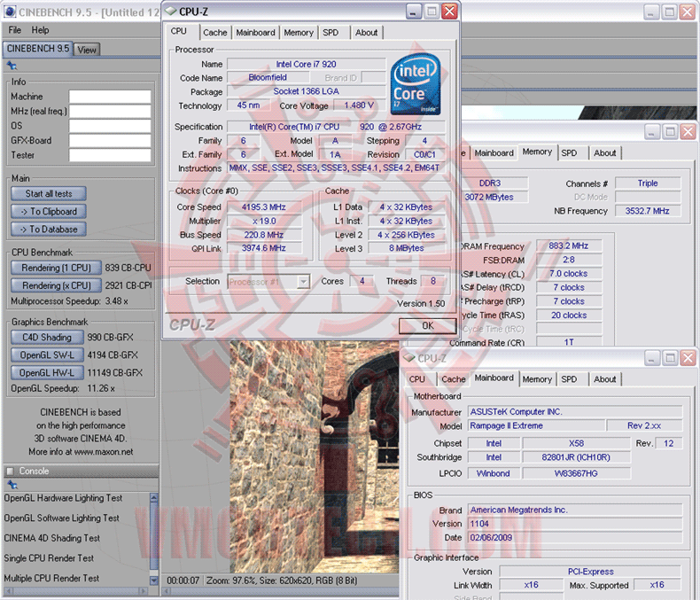Open the Help menu in CINEBENCH

[x=40, y=30]
